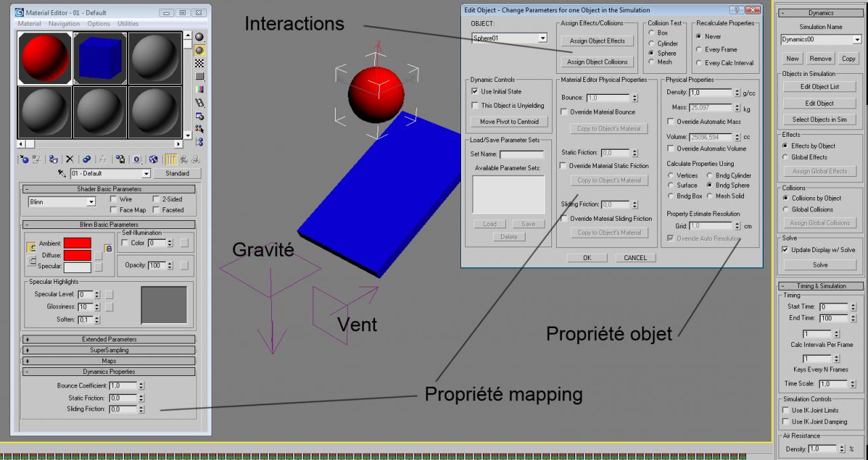Click the Set Name input field
This screenshot has width=868, height=460.
pos(521,154)
